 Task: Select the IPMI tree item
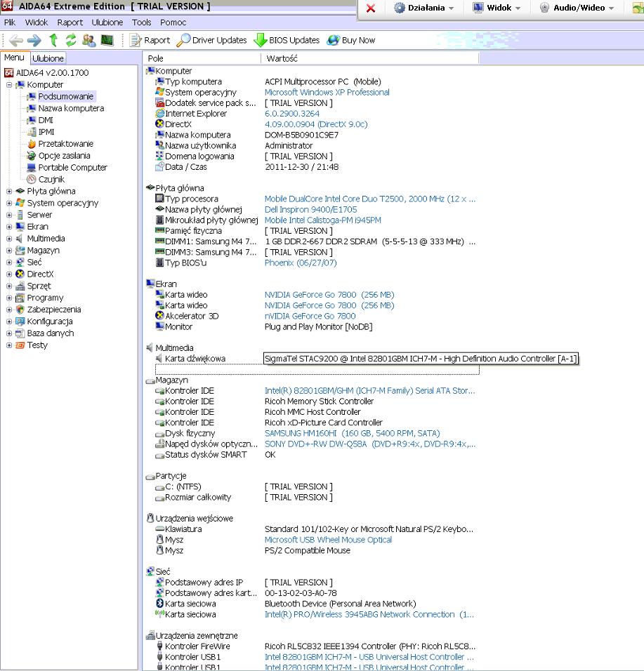46,132
